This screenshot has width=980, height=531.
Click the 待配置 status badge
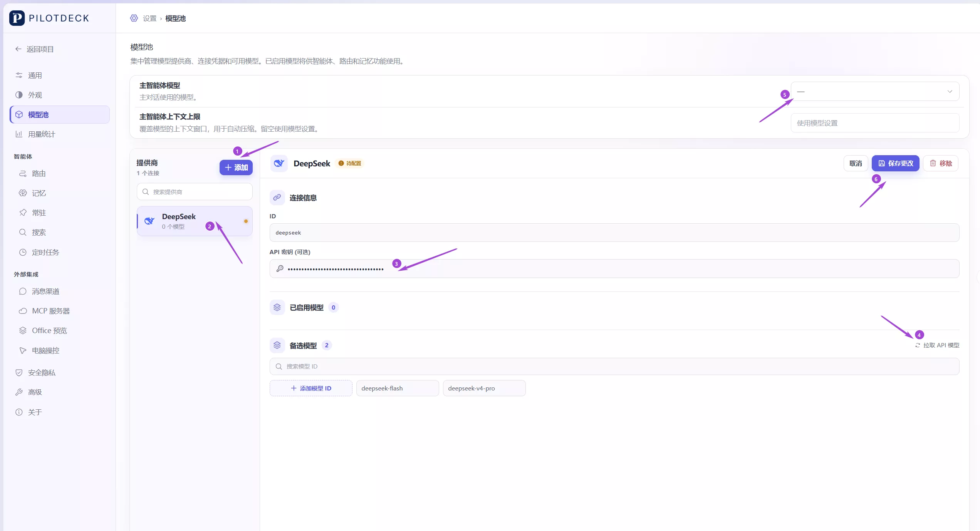point(350,163)
